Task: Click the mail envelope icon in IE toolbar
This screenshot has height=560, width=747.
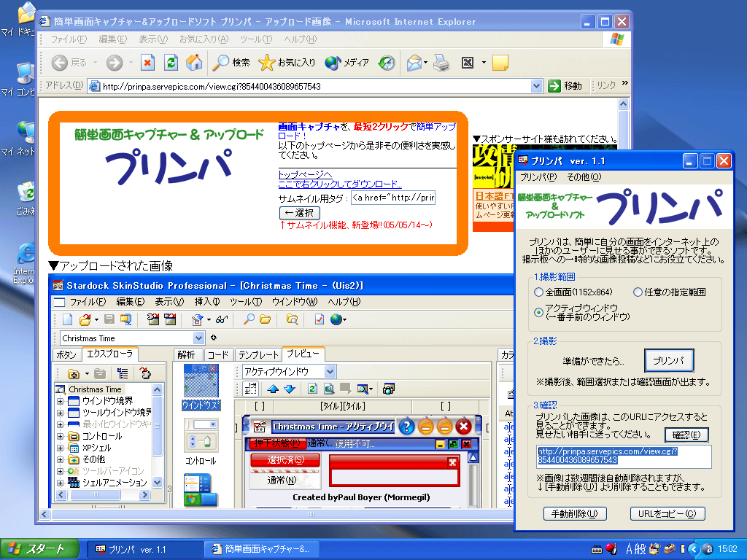Action: click(414, 63)
